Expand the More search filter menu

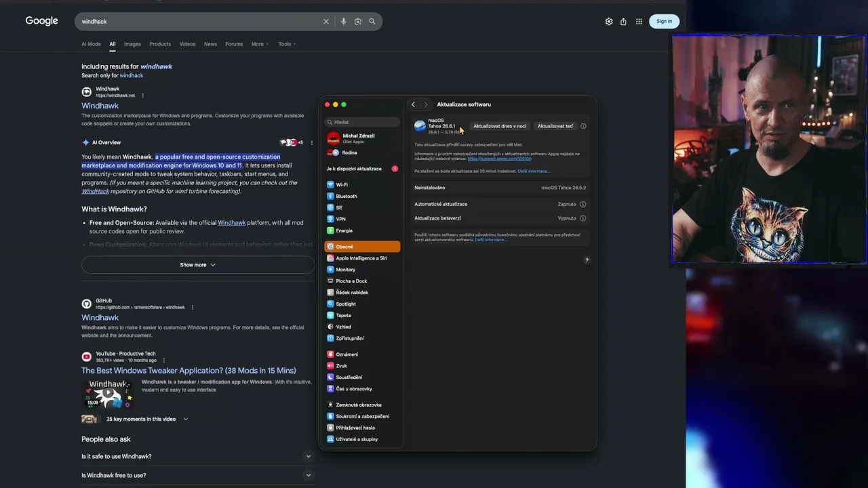coord(260,44)
